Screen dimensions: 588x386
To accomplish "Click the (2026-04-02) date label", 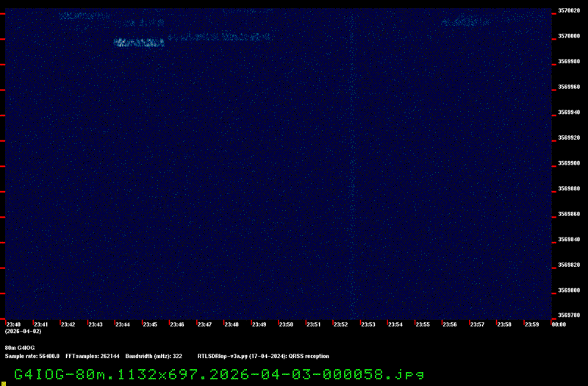I will [23, 332].
